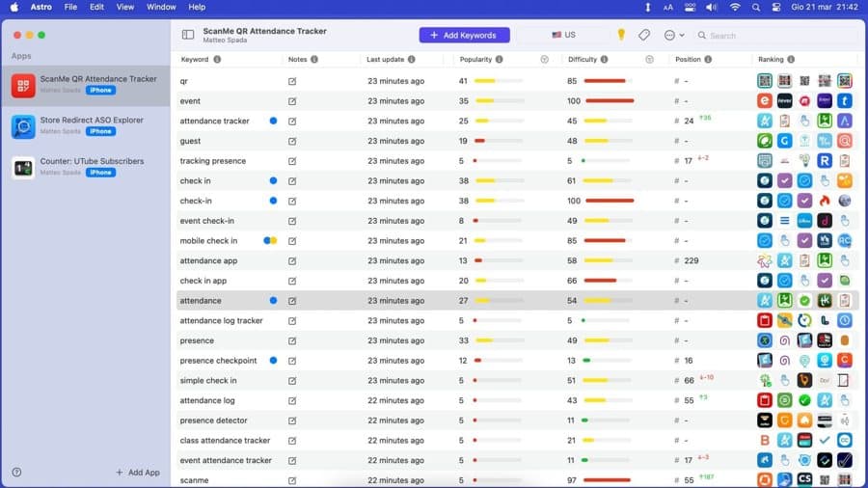Click the help question mark icon
This screenshot has height=488, width=868.
coord(16,472)
